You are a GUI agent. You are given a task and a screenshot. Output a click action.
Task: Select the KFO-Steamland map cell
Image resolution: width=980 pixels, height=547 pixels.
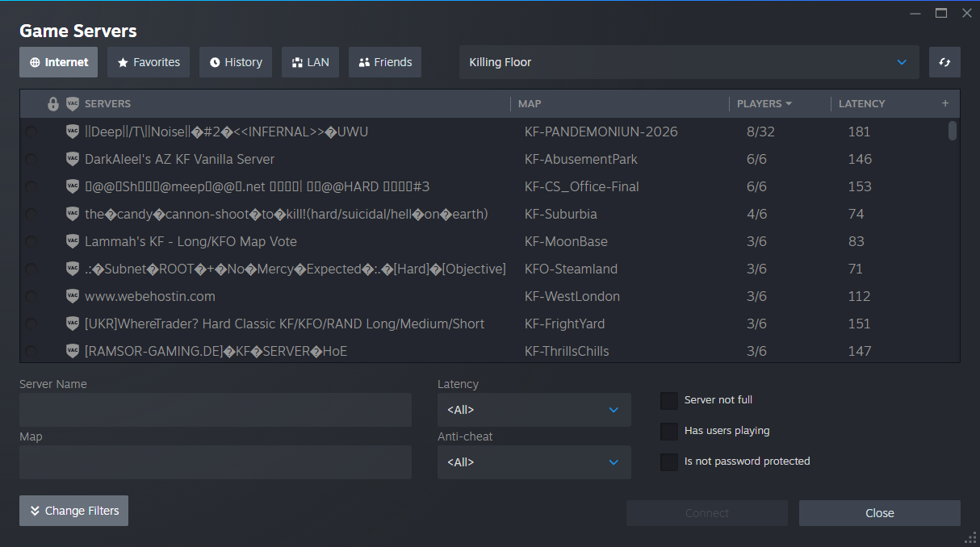point(572,269)
